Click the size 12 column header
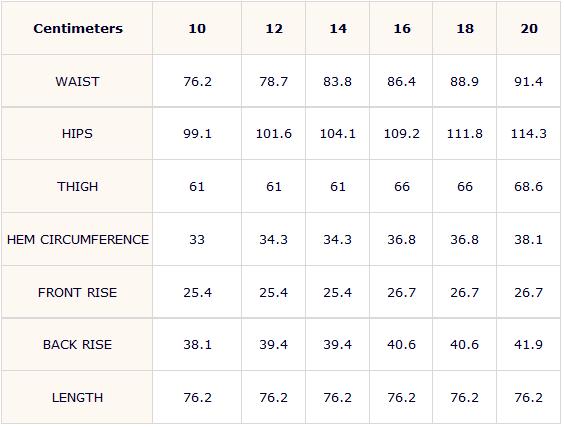 [274, 28]
